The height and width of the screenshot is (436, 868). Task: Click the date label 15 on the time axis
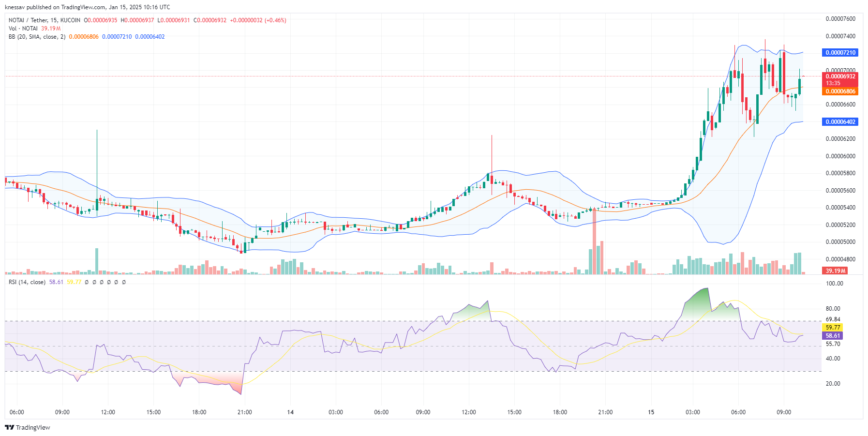click(x=651, y=412)
